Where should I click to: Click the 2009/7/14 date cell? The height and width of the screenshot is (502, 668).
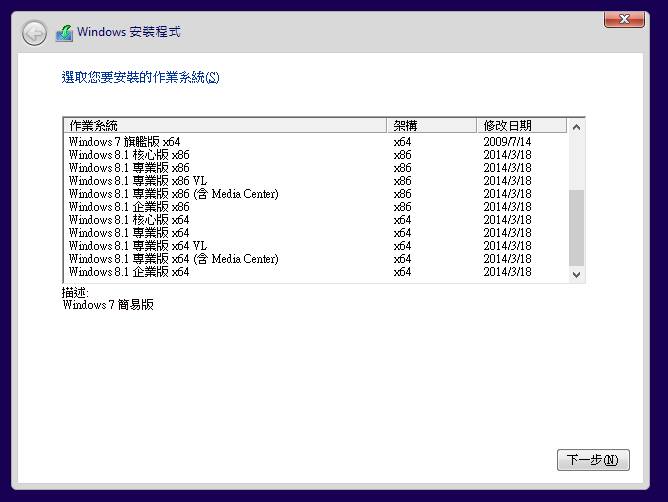[x=507, y=141]
